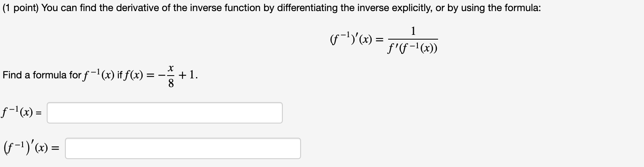
Task: Click the left side (f⁻¹)′(x) of displayed formula
Action: click(351, 40)
